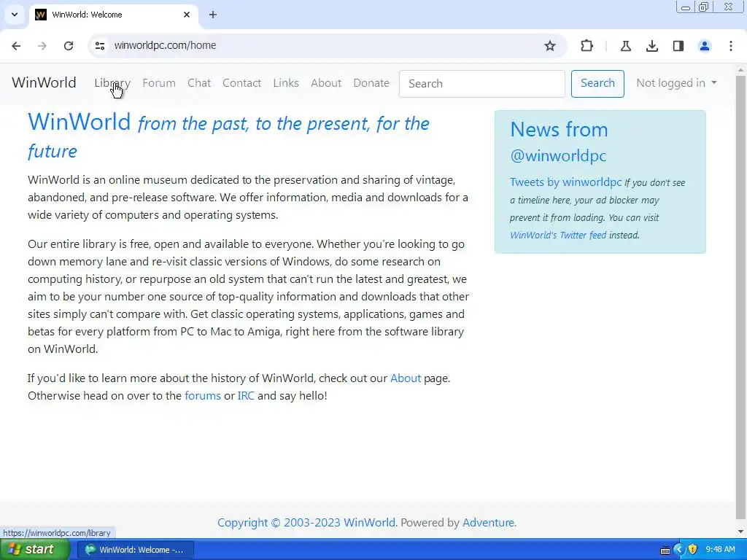747x560 pixels.
Task: Follow the About link in paragraph
Action: coord(406,378)
